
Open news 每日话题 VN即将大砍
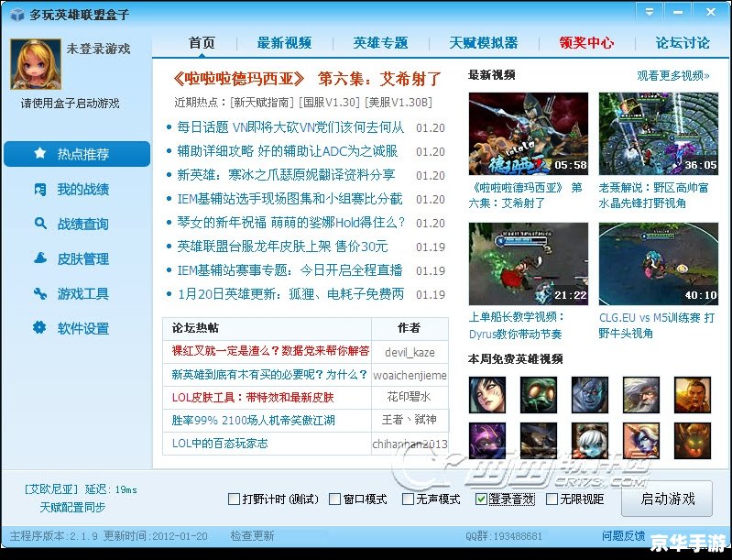pyautogui.click(x=290, y=127)
